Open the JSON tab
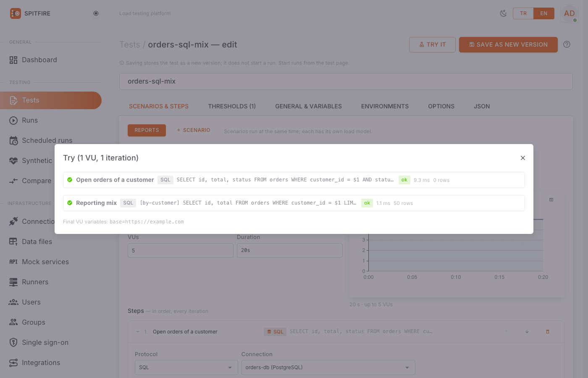588x378 pixels. [x=482, y=106]
